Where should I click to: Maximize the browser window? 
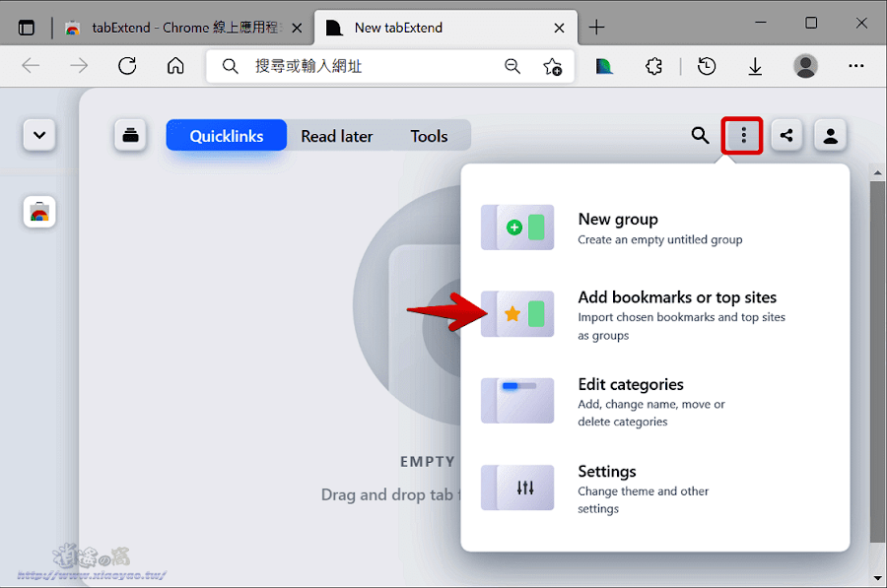pos(811,23)
